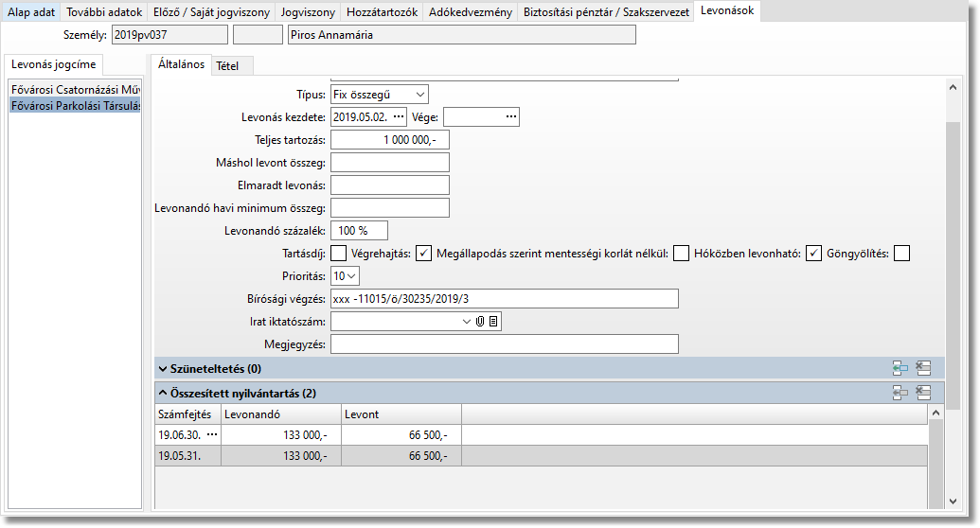Click the ellipsis in the 19.06.30. row
The height and width of the screenshot is (528, 980).
(x=212, y=434)
